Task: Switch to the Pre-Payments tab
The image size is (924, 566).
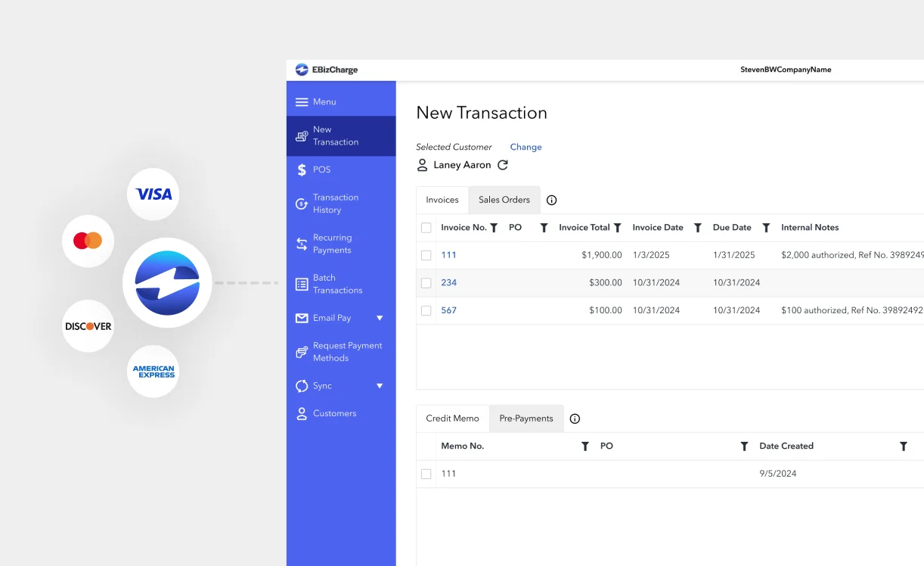Action: (526, 418)
